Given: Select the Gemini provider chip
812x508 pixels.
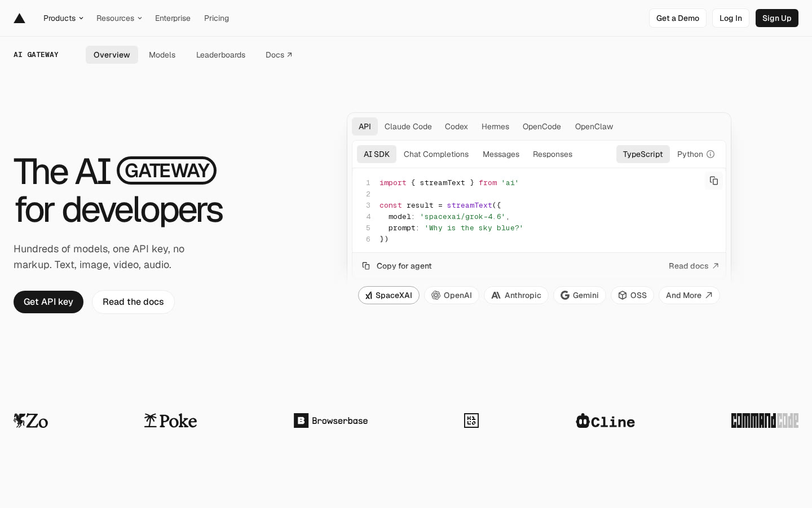Looking at the screenshot, I should pyautogui.click(x=580, y=295).
